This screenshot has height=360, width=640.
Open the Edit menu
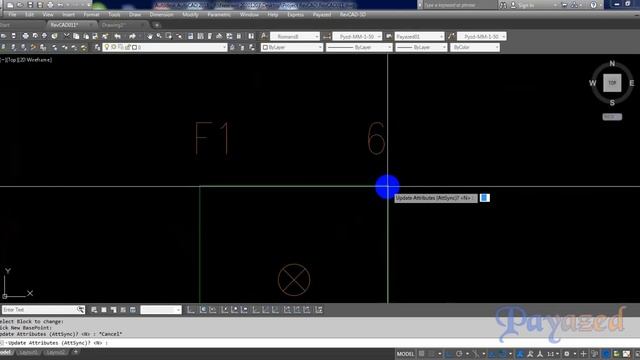(29, 14)
